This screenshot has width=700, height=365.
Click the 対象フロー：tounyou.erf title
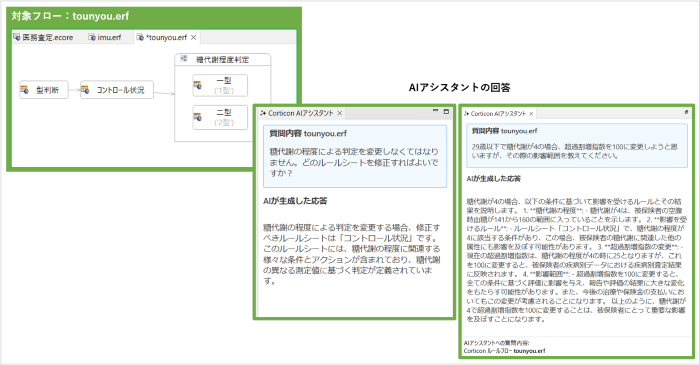[70, 17]
